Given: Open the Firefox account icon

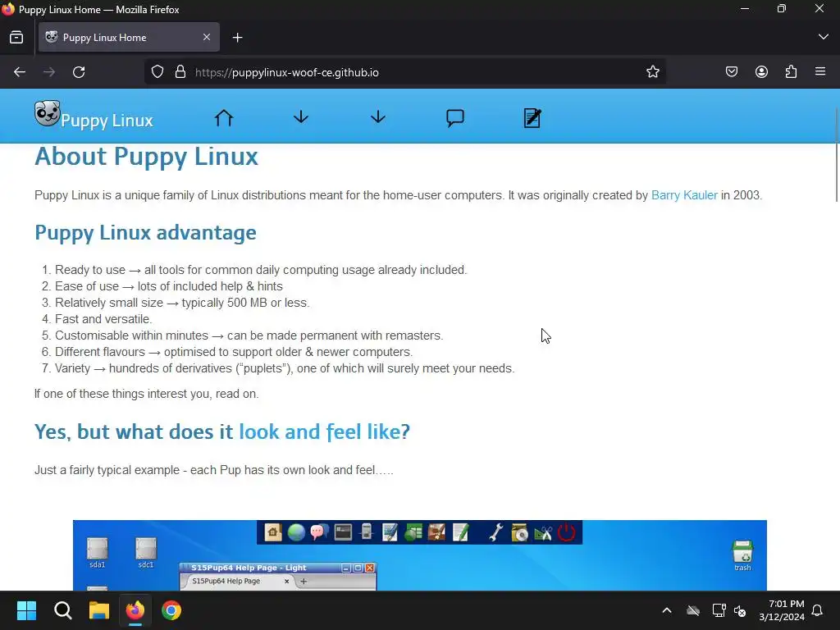Looking at the screenshot, I should pos(761,72).
